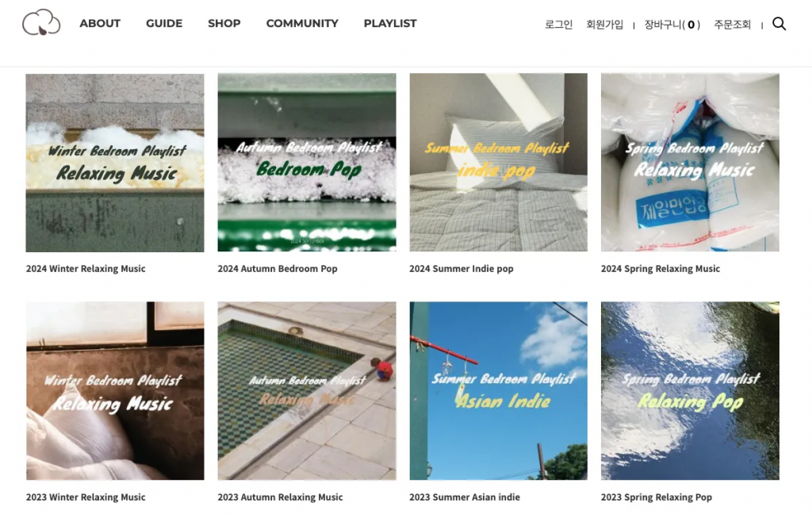Screen dimensions: 812x514
Task: Open the ABOUT menu
Action: click(x=100, y=23)
